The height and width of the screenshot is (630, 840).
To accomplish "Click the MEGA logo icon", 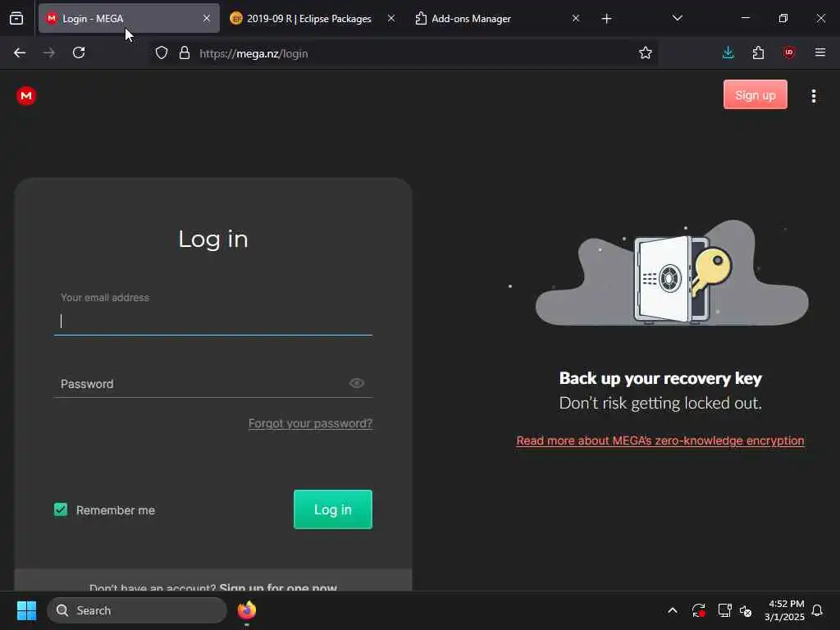I will click(x=25, y=96).
